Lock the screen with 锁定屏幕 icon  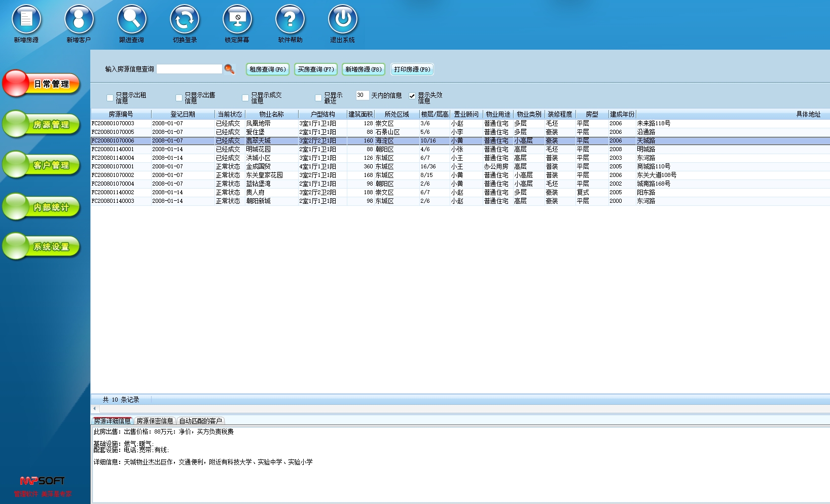click(237, 19)
